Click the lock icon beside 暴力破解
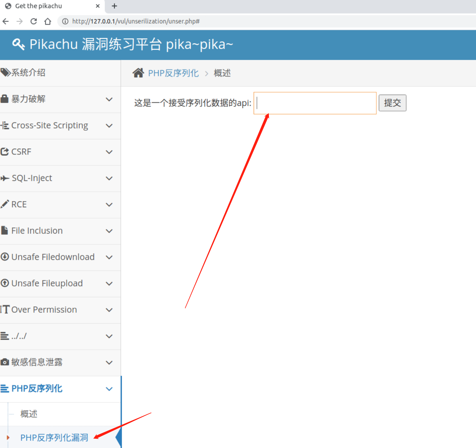Screen dimensions: 476x448 [4, 99]
